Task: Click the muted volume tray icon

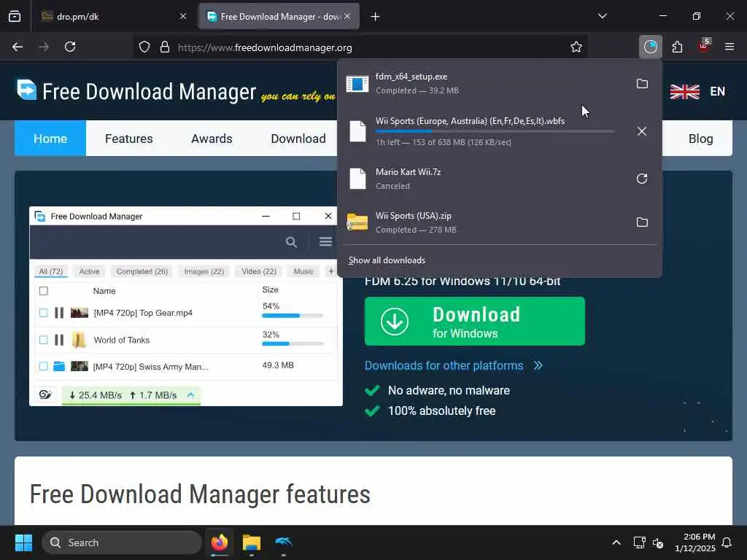Action: (658, 542)
